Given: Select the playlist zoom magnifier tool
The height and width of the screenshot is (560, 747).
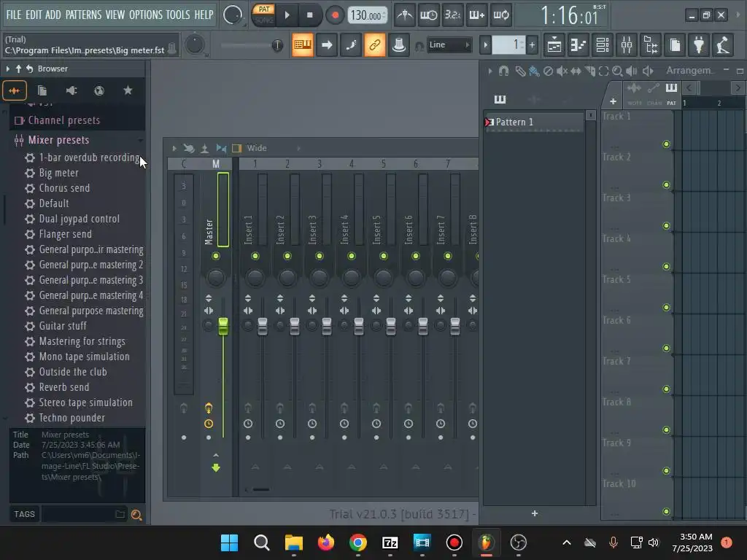Looking at the screenshot, I should pos(617,71).
